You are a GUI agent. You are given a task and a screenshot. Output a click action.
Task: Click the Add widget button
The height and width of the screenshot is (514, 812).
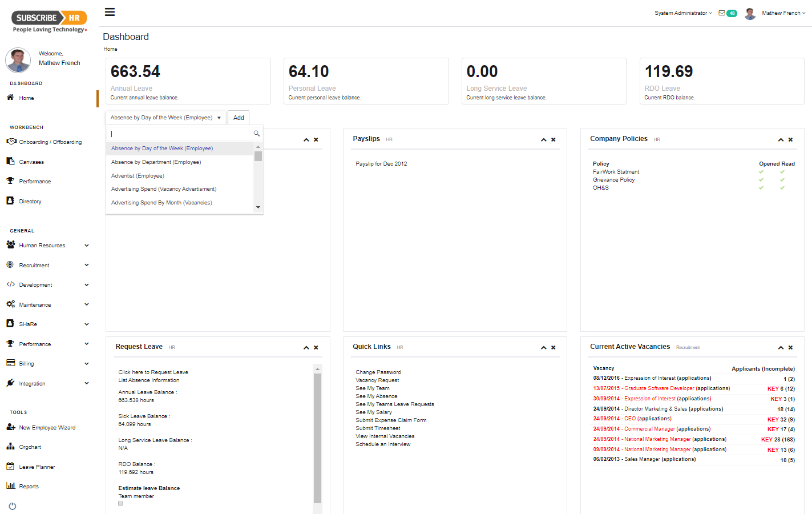239,118
